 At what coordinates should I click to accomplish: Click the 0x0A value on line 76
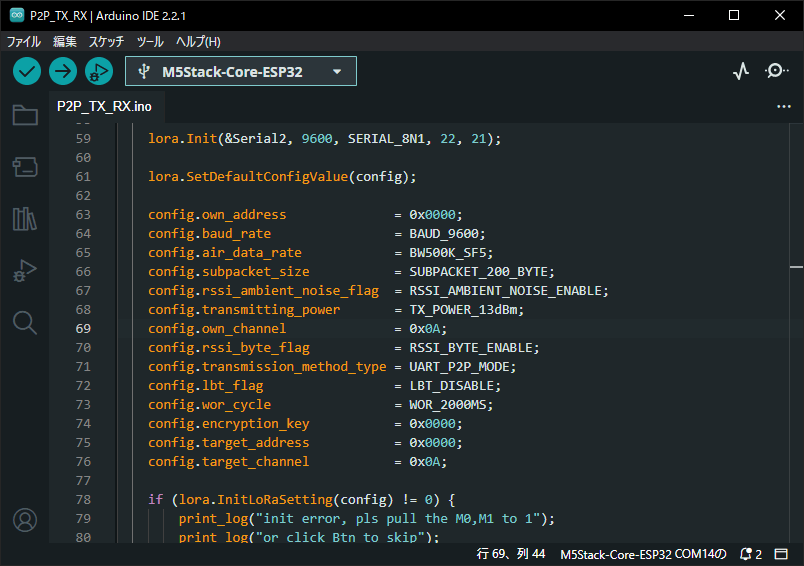click(x=425, y=461)
